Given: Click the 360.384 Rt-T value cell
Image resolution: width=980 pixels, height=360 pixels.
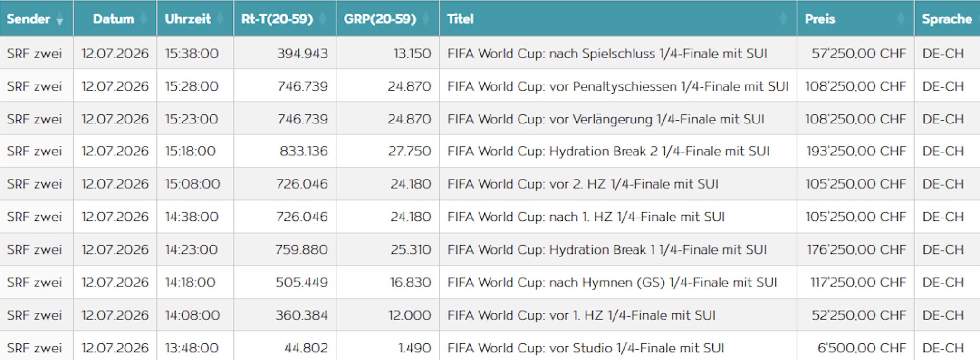Looking at the screenshot, I should click(301, 315).
